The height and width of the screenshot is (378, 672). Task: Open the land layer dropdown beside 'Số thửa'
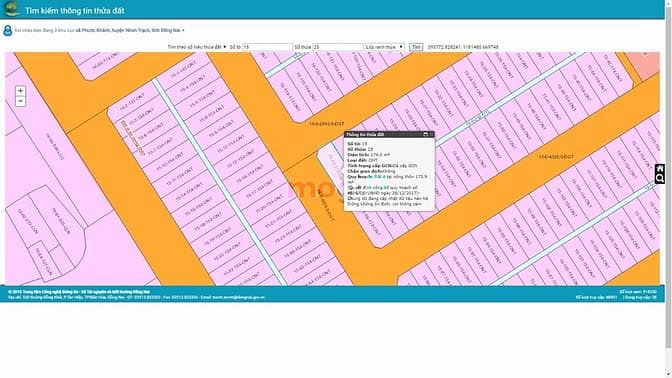[384, 47]
